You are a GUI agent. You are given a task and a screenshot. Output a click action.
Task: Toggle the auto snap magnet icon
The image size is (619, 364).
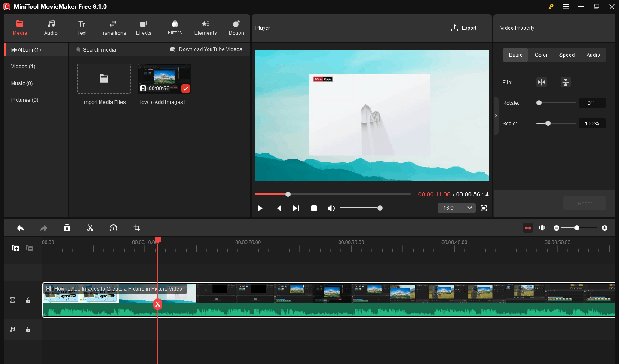point(528,228)
